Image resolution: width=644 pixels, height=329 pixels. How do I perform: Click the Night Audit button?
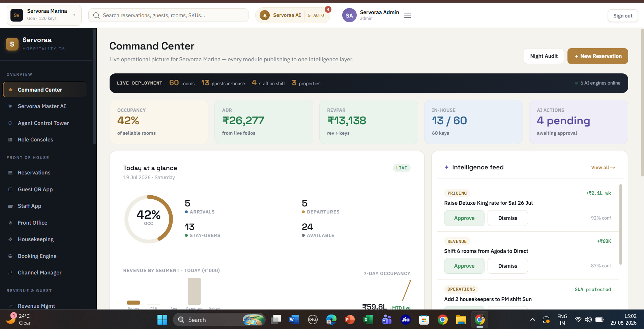[x=544, y=56]
